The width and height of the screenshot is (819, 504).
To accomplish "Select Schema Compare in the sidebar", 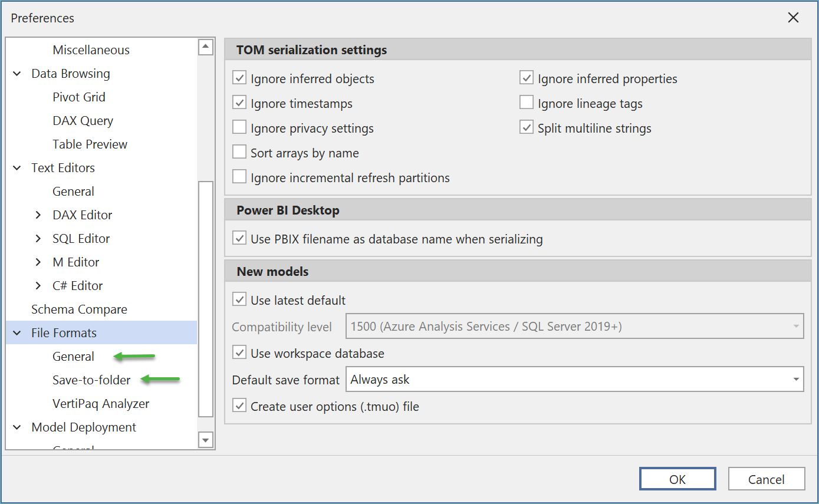I will pos(79,309).
